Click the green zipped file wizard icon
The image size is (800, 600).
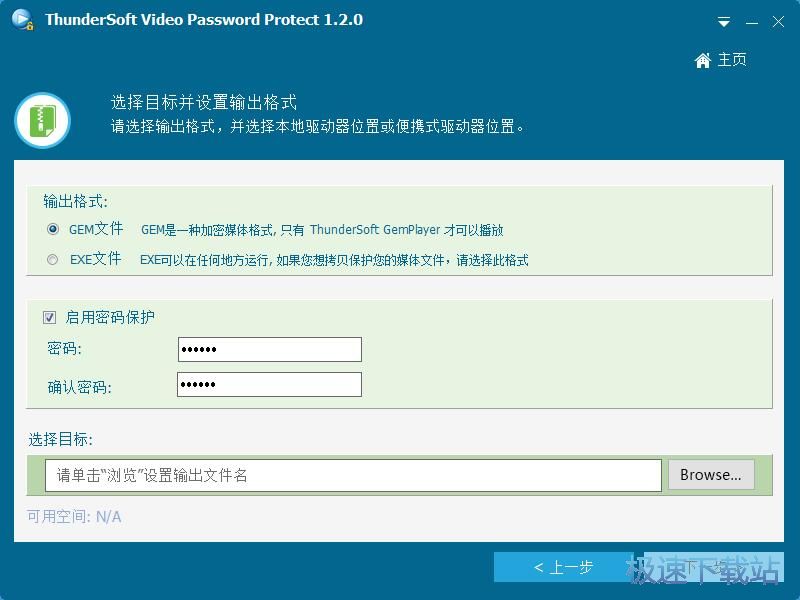pyautogui.click(x=42, y=120)
